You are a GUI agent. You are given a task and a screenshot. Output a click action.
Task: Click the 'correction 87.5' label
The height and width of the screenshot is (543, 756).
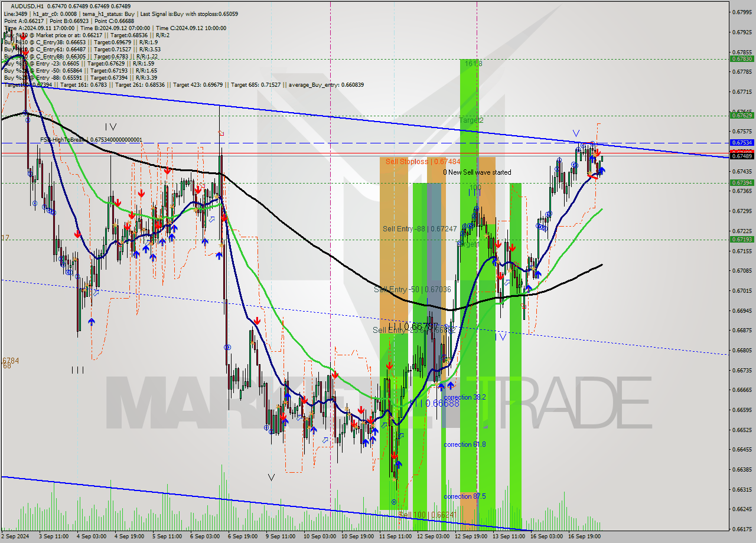(x=465, y=496)
